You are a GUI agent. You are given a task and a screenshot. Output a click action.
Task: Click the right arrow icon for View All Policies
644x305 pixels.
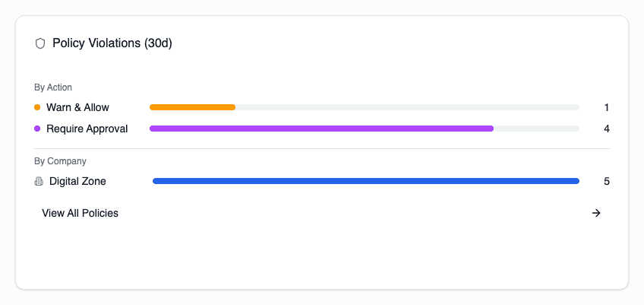(x=596, y=213)
